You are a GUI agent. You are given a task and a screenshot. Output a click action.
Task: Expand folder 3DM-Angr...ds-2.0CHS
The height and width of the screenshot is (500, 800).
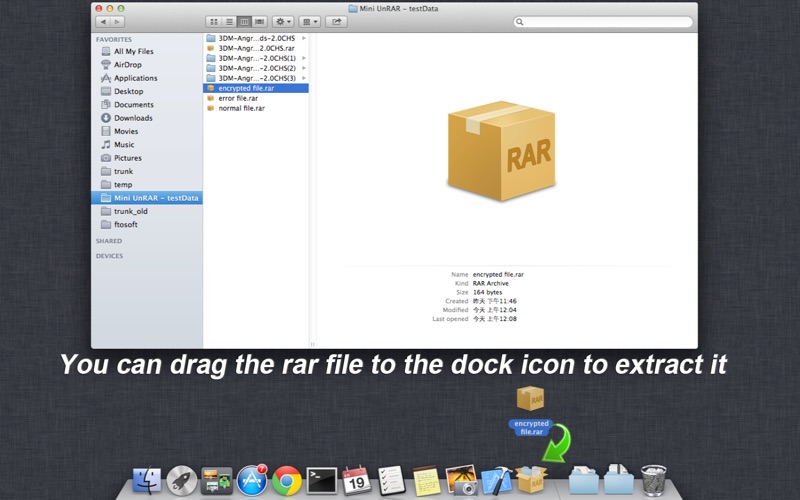click(x=304, y=38)
